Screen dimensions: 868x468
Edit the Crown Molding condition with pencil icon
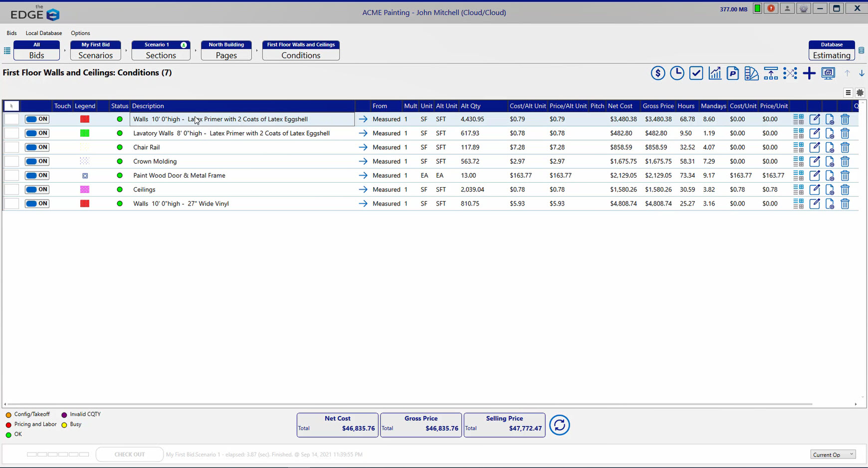[x=815, y=161]
